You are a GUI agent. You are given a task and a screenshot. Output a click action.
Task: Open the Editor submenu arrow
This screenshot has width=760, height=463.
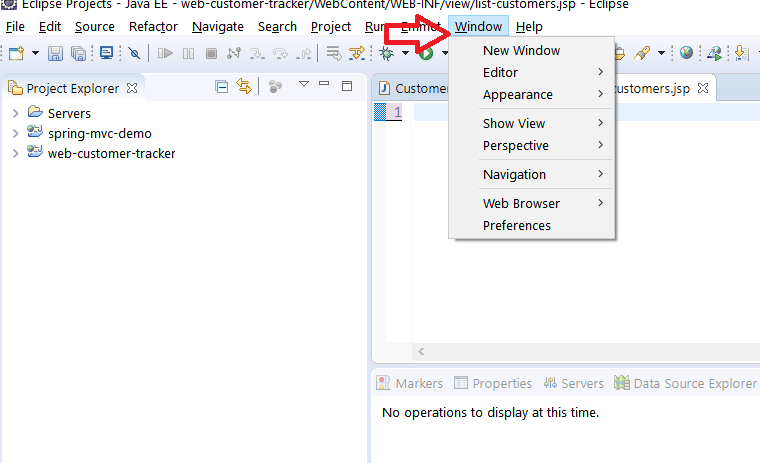[601, 72]
